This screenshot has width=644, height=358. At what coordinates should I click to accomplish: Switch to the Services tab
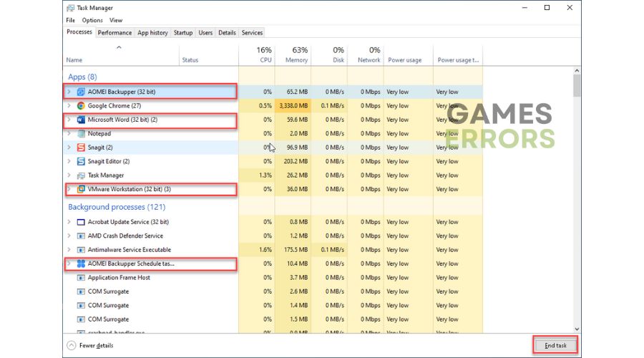[x=252, y=32]
